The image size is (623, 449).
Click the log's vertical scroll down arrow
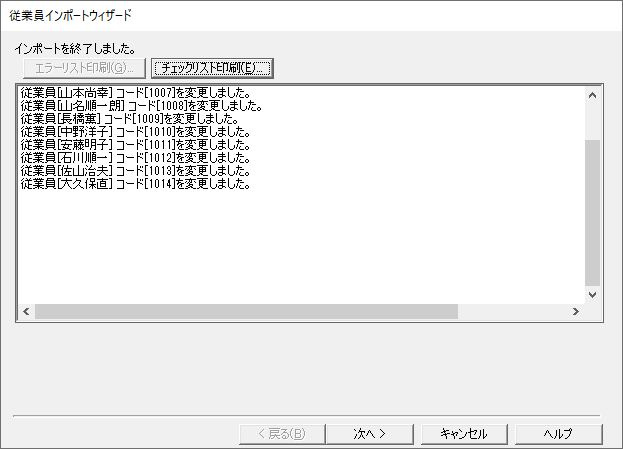click(592, 295)
